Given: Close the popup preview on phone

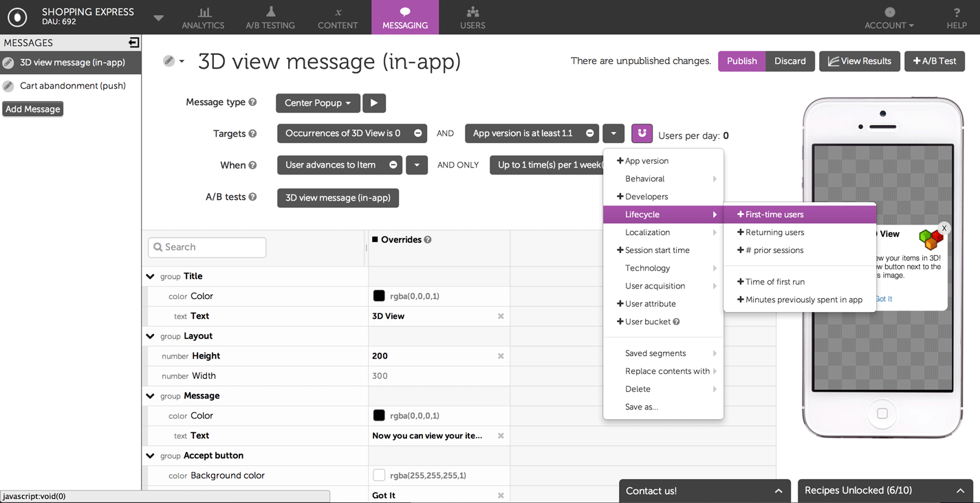Looking at the screenshot, I should (944, 228).
